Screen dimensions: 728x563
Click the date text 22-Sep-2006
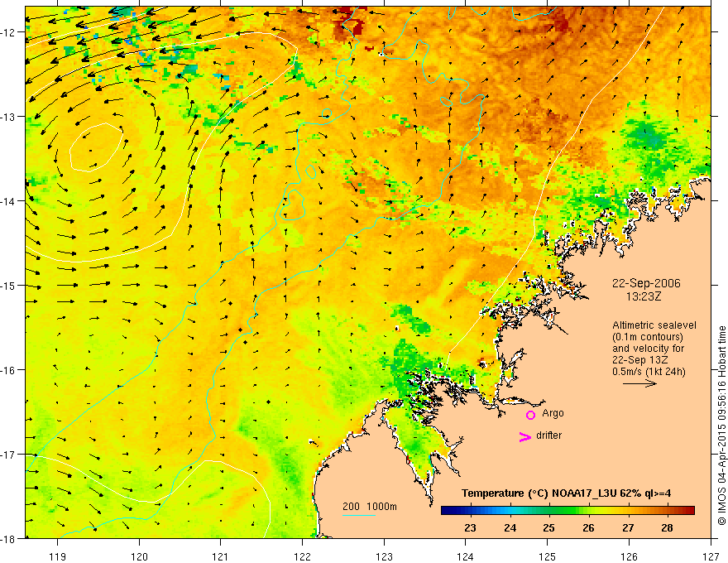coord(646,283)
